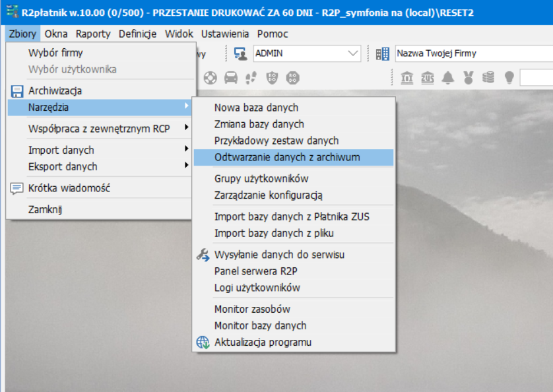Click the car toolbar icon
The height and width of the screenshot is (392, 553).
[x=231, y=78]
